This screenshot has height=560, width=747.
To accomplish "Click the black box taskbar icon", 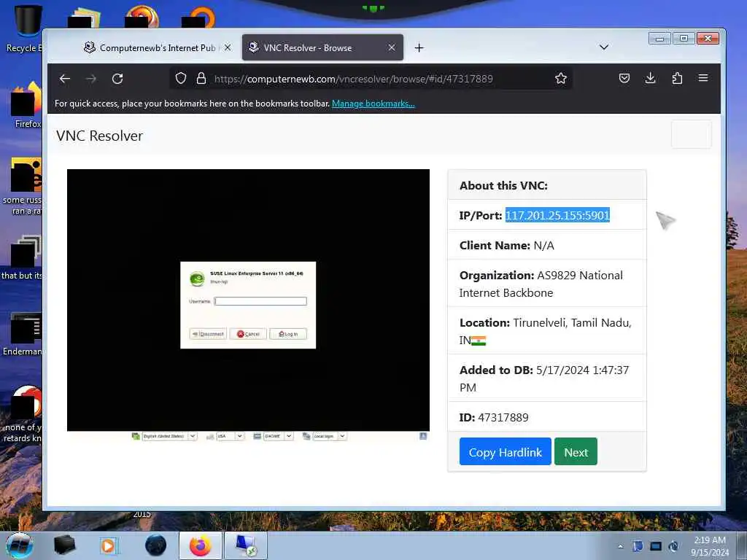I will pyautogui.click(x=65, y=545).
